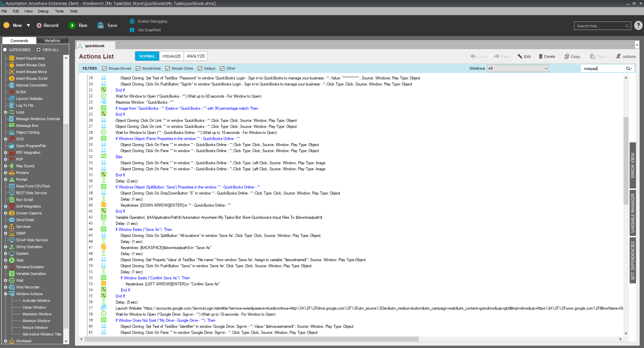Click the Delete trash icon

541,57
